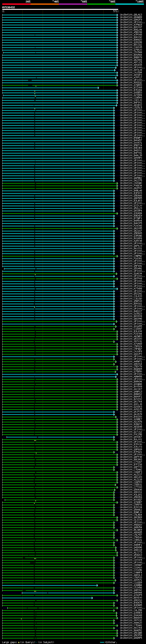Select hit label UniRef100_B9IID2
146x644 pixels.
[131, 45]
